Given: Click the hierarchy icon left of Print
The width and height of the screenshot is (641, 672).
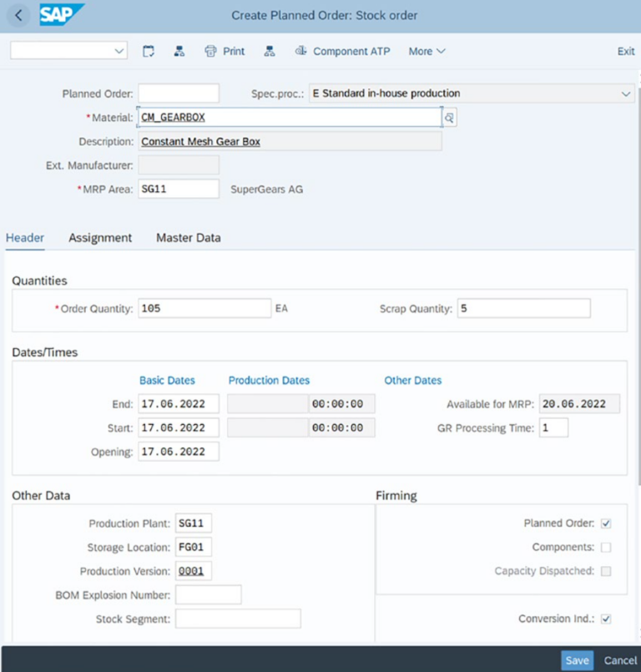Looking at the screenshot, I should pyautogui.click(x=179, y=51).
